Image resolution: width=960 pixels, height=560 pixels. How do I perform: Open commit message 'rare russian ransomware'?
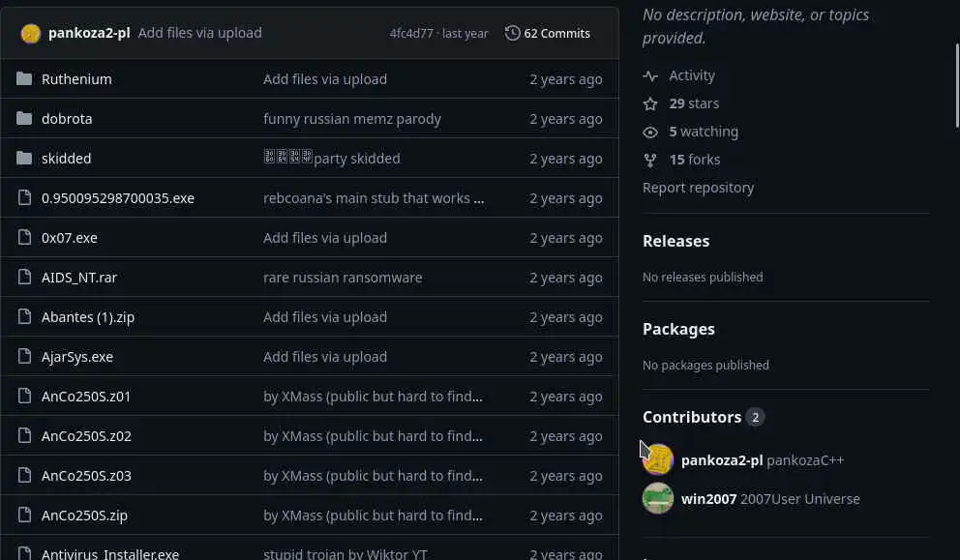point(343,278)
